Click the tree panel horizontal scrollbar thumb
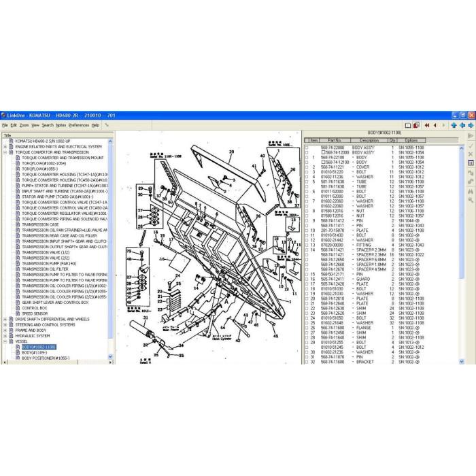 click(x=42, y=362)
